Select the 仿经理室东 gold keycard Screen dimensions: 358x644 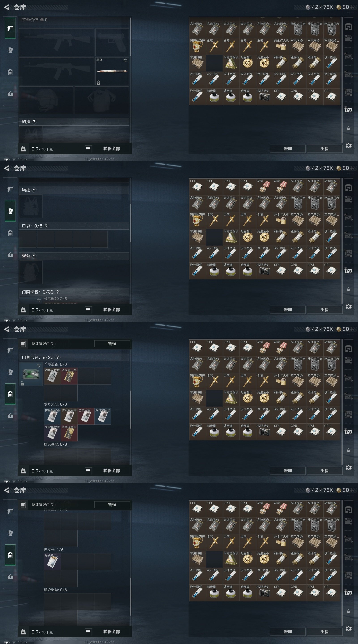(69, 433)
